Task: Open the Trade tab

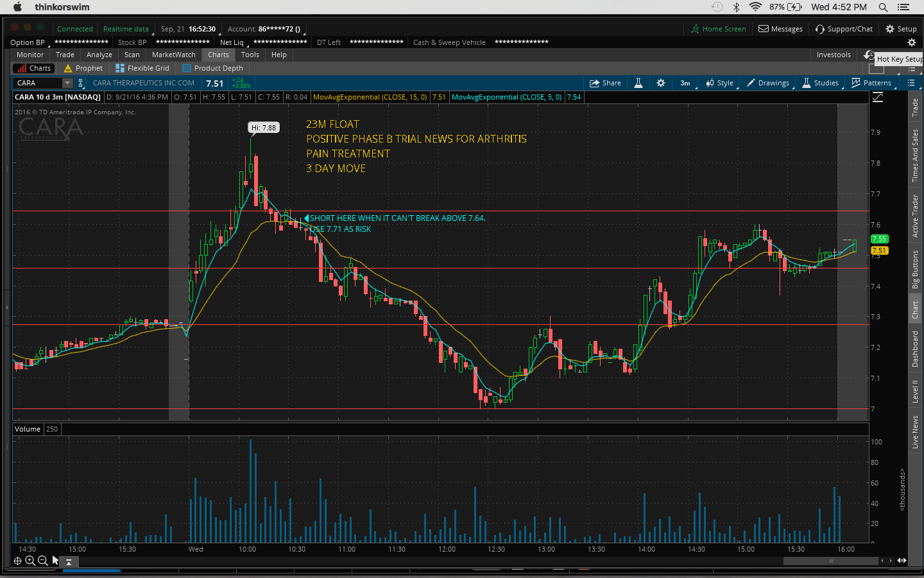Action: click(x=65, y=55)
